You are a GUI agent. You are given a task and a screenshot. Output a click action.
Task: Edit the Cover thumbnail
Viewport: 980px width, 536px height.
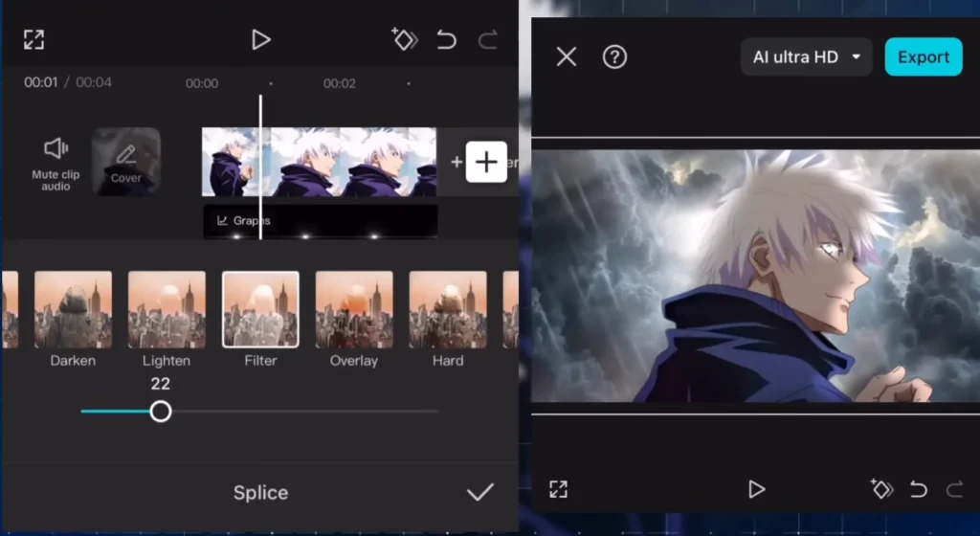pyautogui.click(x=126, y=162)
